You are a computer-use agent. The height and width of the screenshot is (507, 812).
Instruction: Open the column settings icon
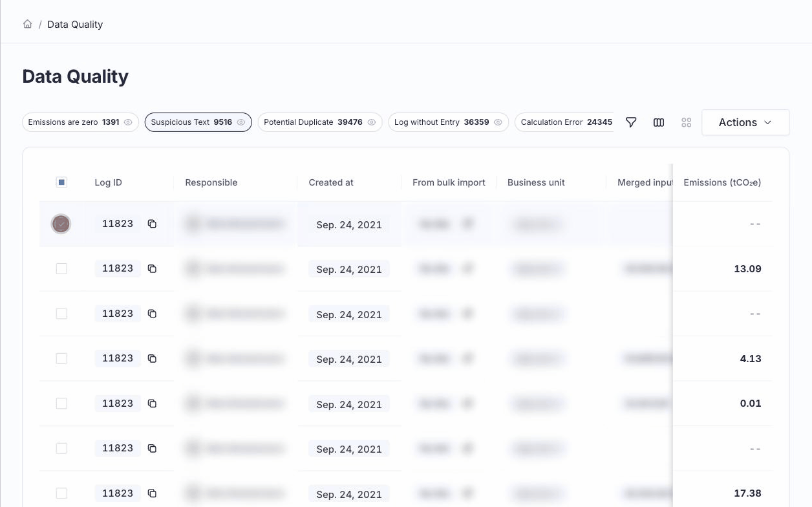click(659, 122)
